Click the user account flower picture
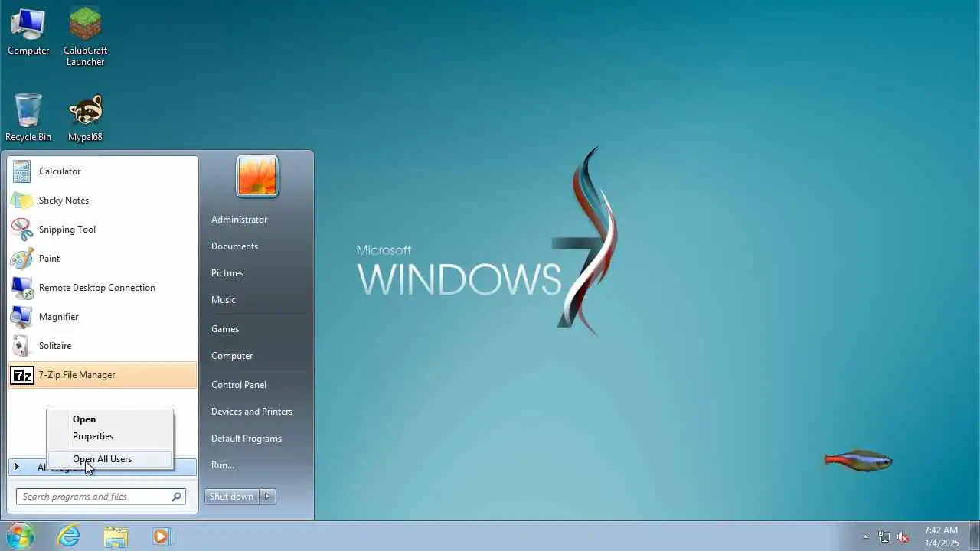This screenshot has height=551, width=980. [257, 176]
